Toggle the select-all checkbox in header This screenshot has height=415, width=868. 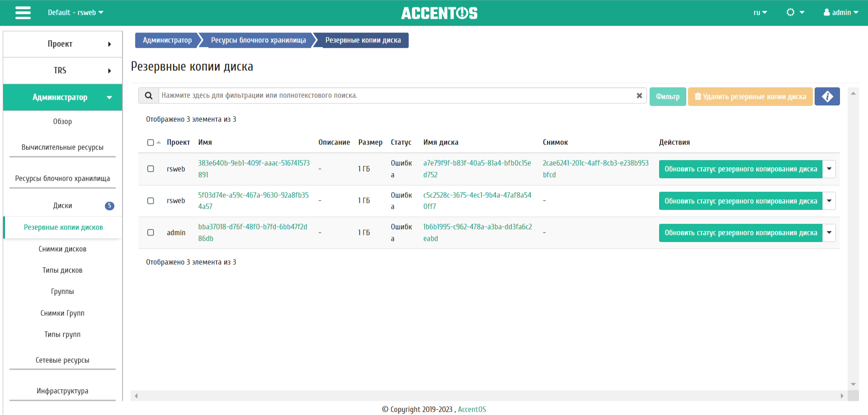click(x=151, y=142)
